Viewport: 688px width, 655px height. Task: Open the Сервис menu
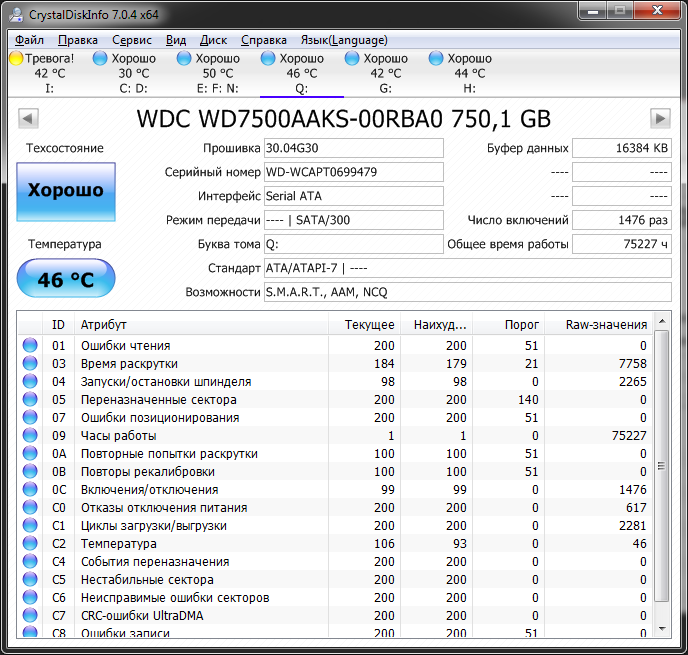coord(132,40)
